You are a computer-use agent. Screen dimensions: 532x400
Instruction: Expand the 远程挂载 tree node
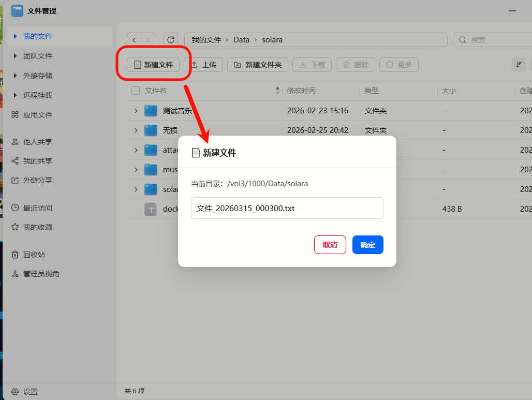pos(16,95)
